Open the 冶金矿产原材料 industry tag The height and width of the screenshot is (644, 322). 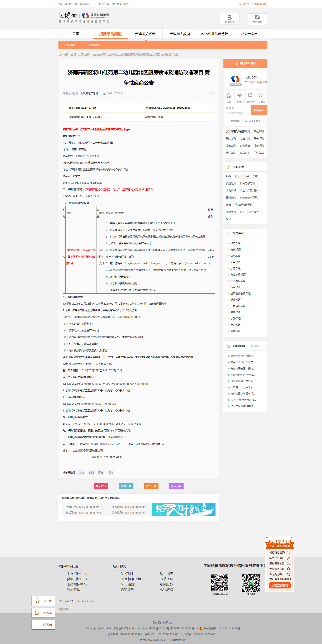(248, 191)
